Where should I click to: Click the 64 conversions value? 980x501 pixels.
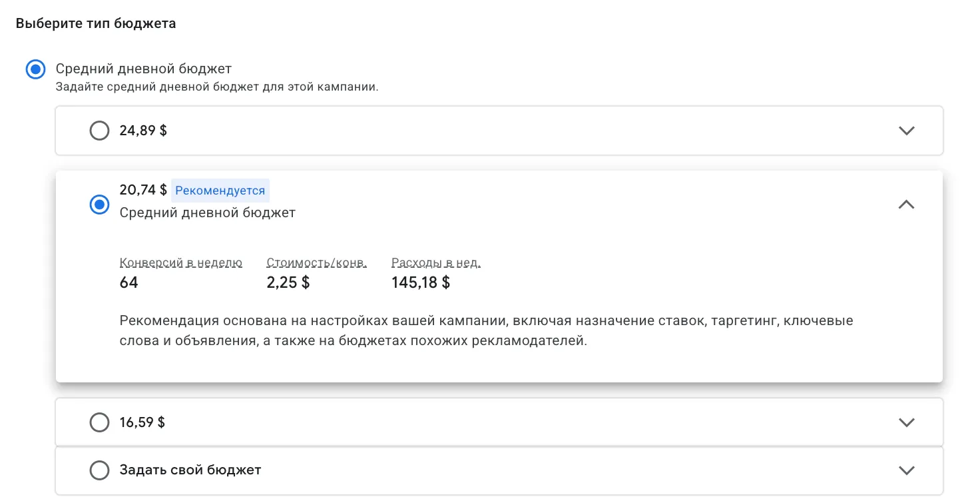pos(129,282)
